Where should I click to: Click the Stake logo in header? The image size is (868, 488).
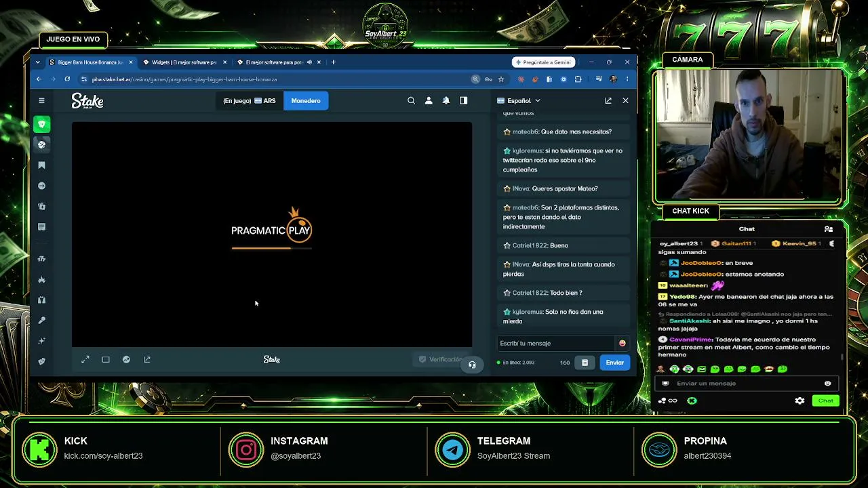tap(87, 101)
